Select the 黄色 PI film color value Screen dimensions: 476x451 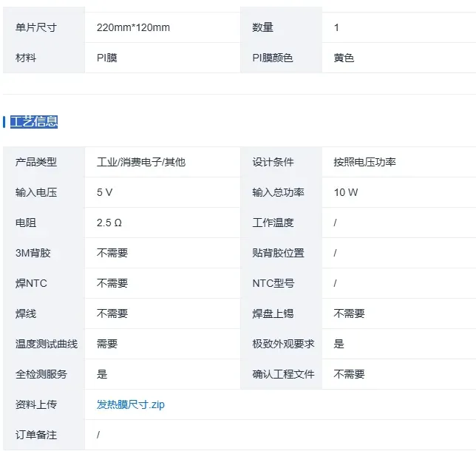344,58
